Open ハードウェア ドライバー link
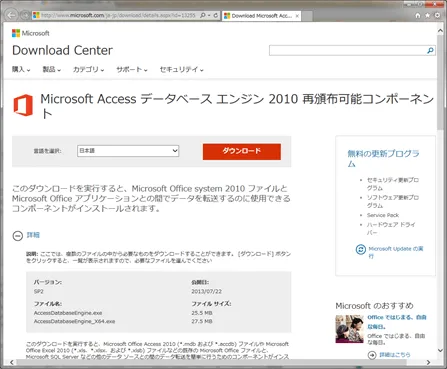The width and height of the screenshot is (447, 369). pyautogui.click(x=391, y=228)
